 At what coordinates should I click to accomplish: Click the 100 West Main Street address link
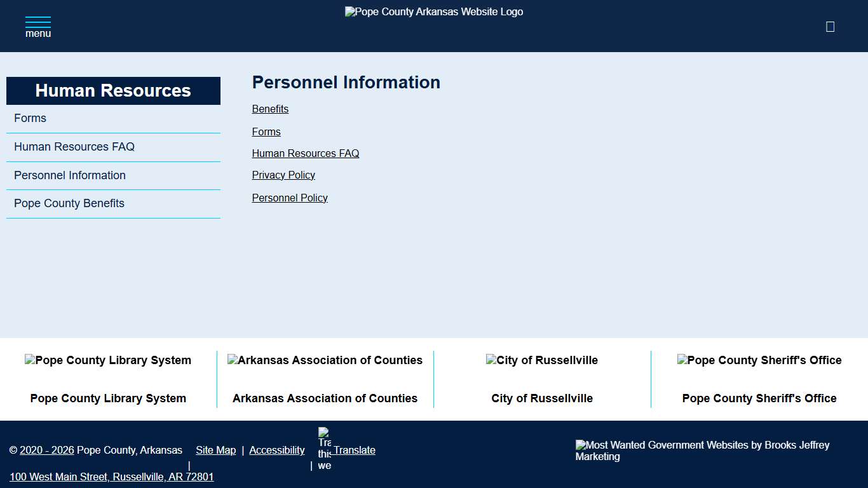coord(112,477)
